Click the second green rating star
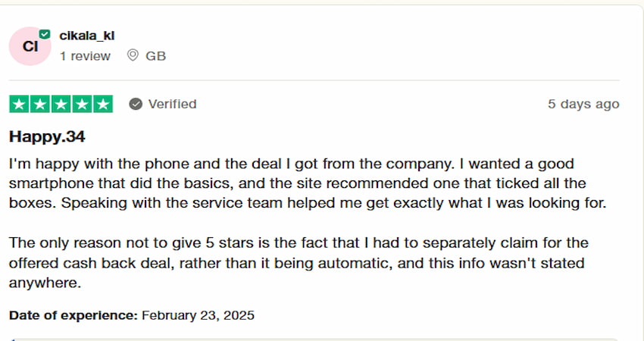 40,105
